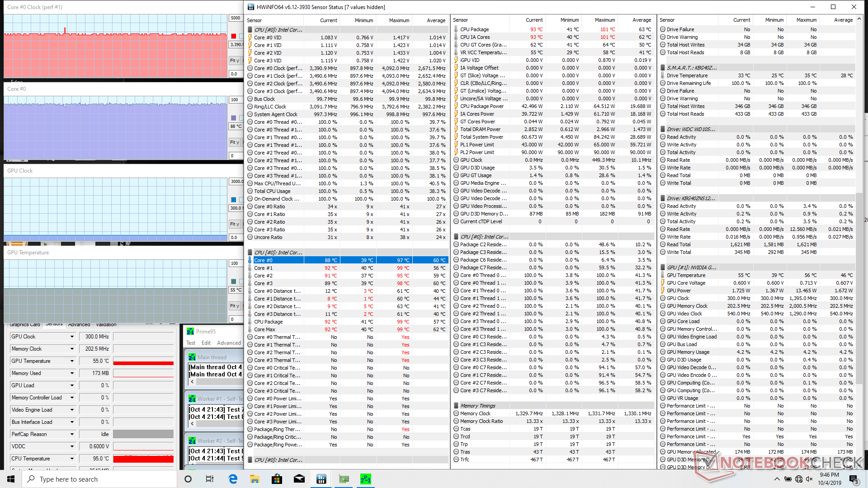The image size is (868, 488).
Task: Expand the PerfCap Reason dropdown
Action: 72,434
